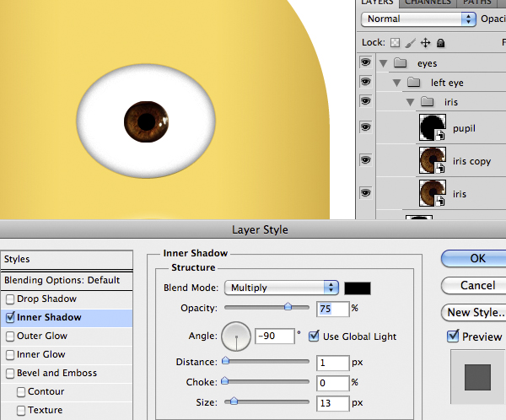Screen dimensions: 506x420
Task: Enable the Drop Shadow checkbox
Action: coord(10,299)
